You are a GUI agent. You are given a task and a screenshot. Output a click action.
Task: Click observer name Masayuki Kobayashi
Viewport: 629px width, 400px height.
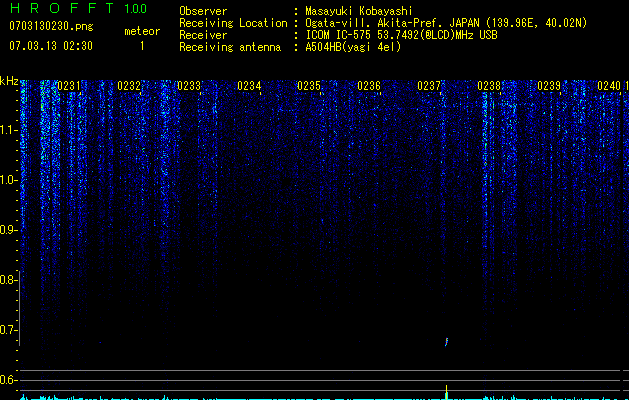click(x=359, y=11)
